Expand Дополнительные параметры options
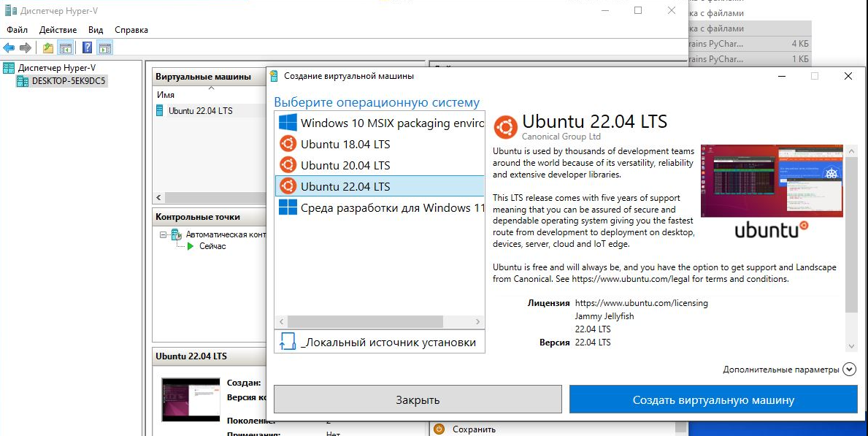The image size is (868, 436). coord(849,370)
